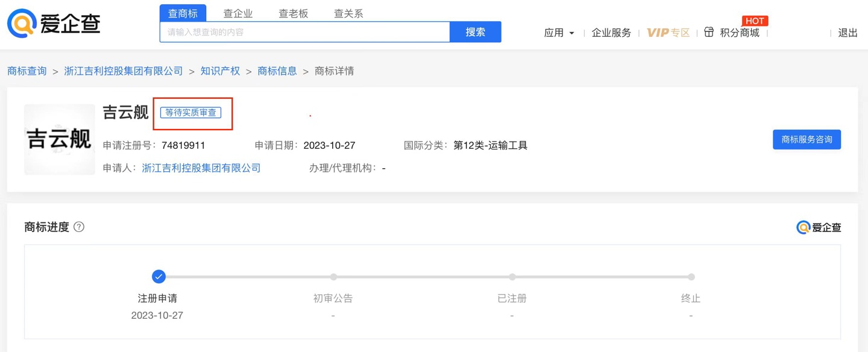Click the 搜索 search button
The height and width of the screenshot is (352, 868).
(476, 32)
